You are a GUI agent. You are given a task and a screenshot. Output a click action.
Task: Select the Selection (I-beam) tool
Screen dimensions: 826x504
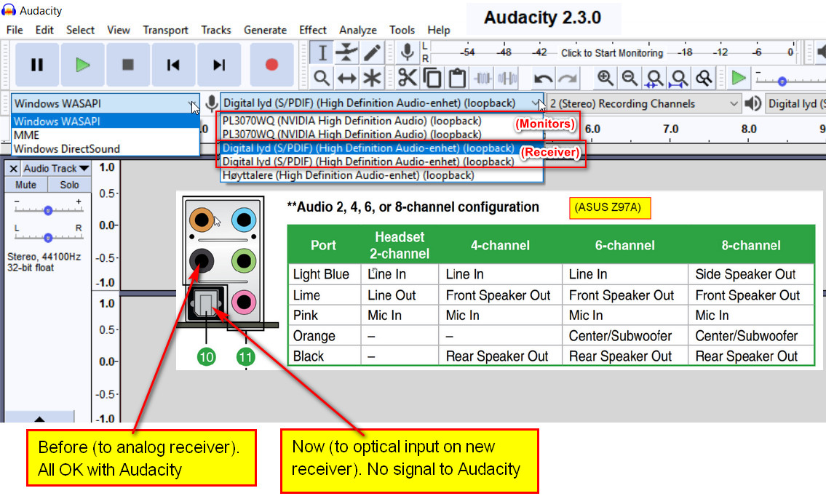pos(322,52)
